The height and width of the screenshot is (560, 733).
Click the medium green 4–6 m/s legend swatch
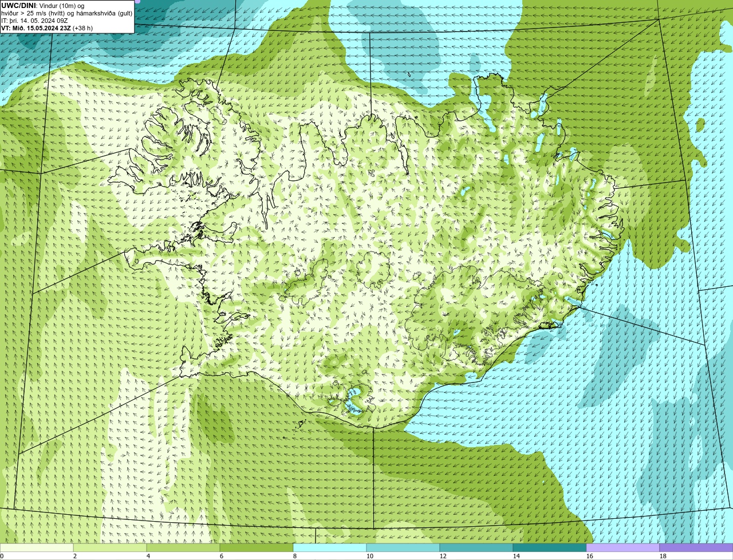click(183, 548)
